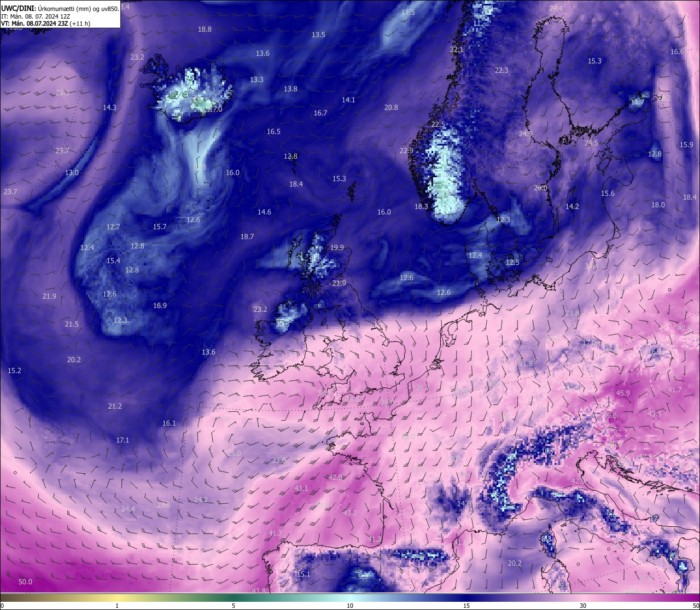Click the 13.3 value east of Iceland

click(x=256, y=79)
